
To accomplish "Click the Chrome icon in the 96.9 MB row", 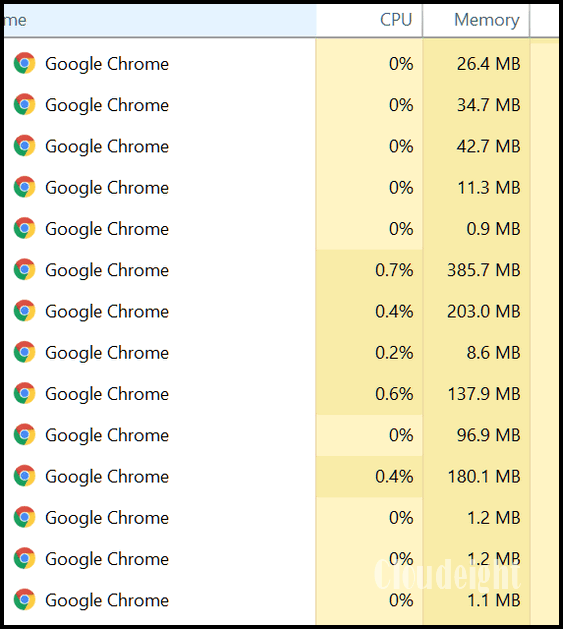I will tap(24, 435).
